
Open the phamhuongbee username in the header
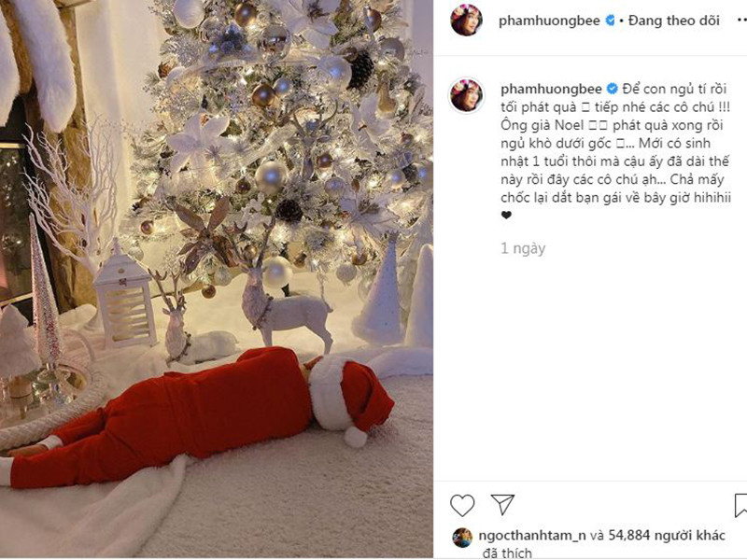(549, 21)
